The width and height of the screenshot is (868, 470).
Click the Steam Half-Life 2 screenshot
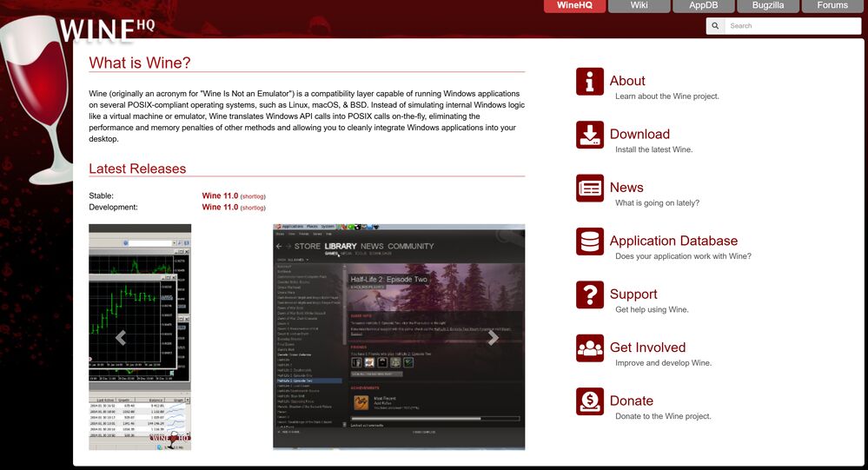[x=399, y=337]
